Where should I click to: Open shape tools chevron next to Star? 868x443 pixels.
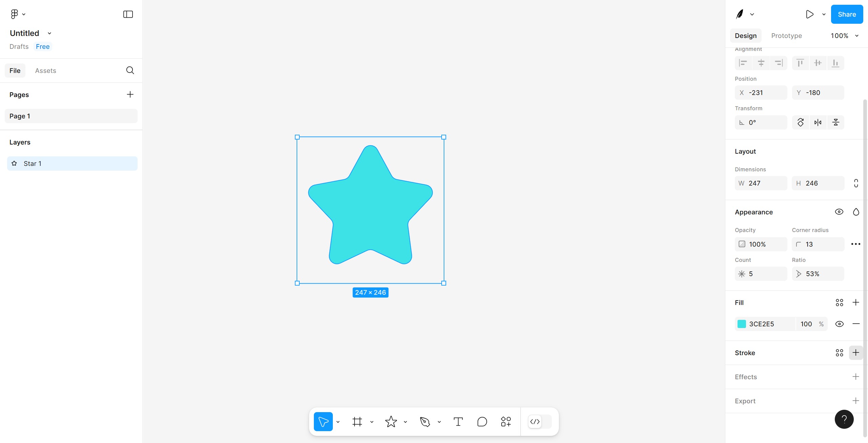coord(405,422)
